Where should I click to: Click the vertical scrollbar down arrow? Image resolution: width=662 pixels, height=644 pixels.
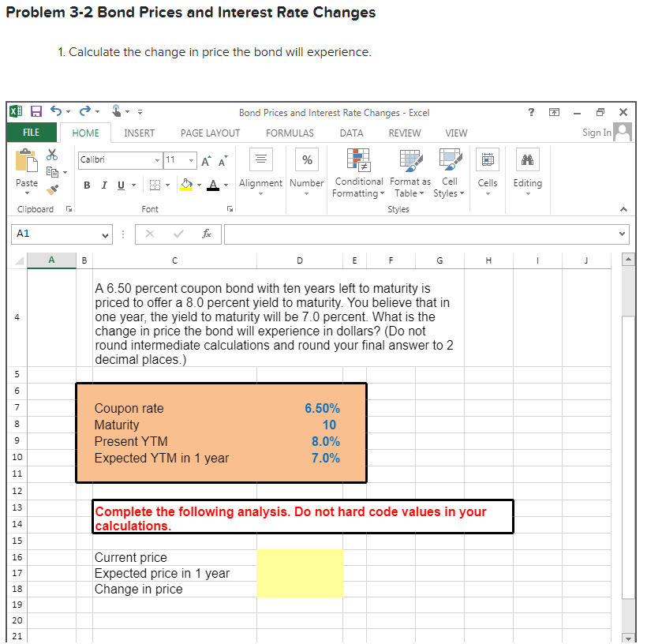pos(628,638)
